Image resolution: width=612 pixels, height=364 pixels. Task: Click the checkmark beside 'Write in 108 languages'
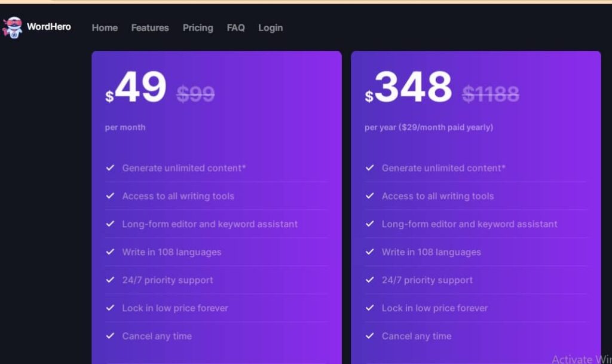[110, 252]
